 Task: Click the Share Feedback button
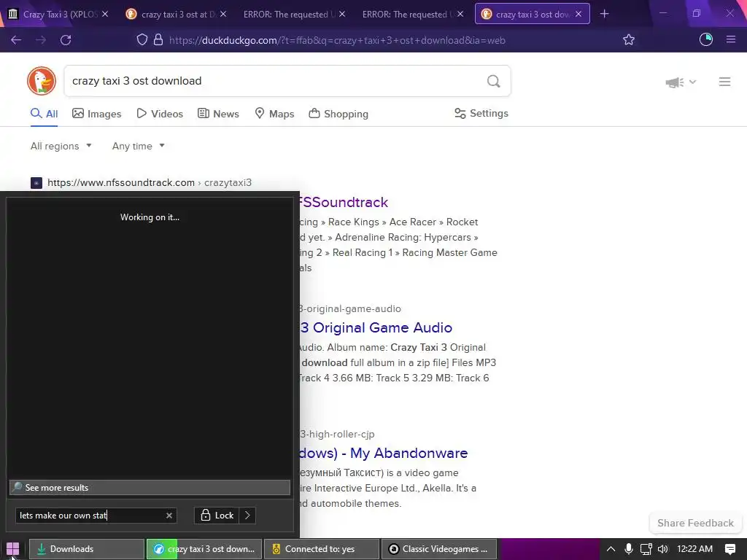point(695,523)
